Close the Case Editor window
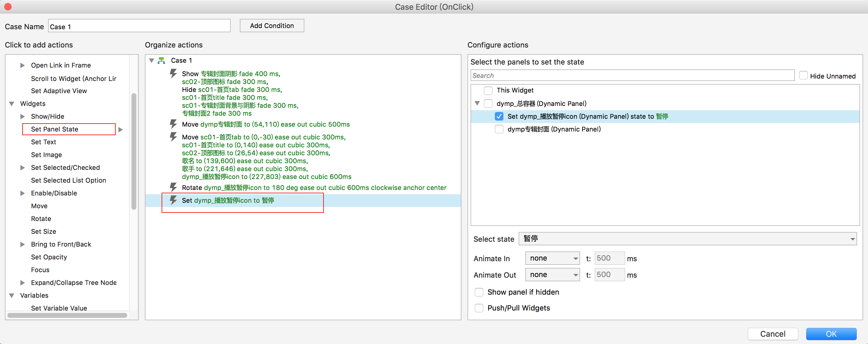Image resolution: width=868 pixels, height=344 pixels. (x=8, y=6)
